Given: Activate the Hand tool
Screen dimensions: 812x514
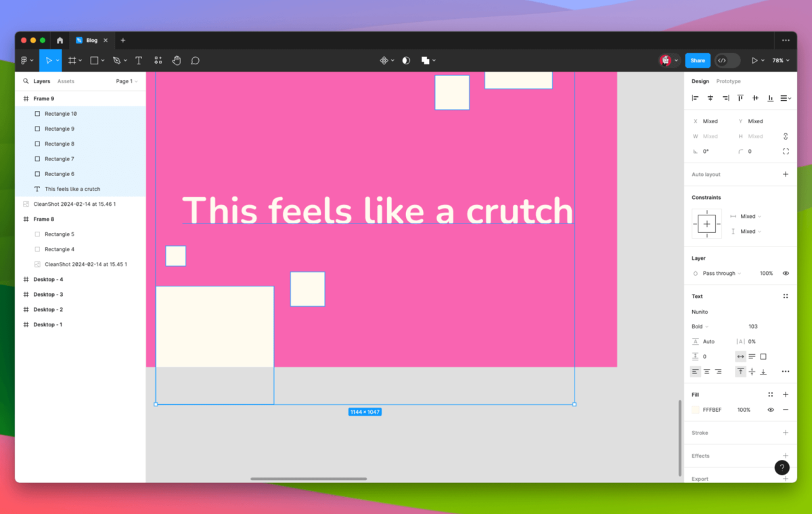Looking at the screenshot, I should tap(176, 60).
